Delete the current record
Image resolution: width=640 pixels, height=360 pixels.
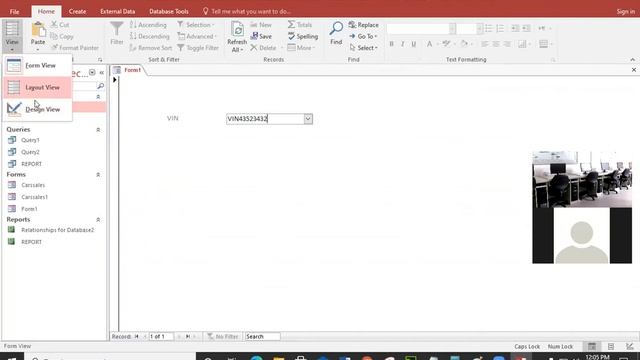pos(264,48)
